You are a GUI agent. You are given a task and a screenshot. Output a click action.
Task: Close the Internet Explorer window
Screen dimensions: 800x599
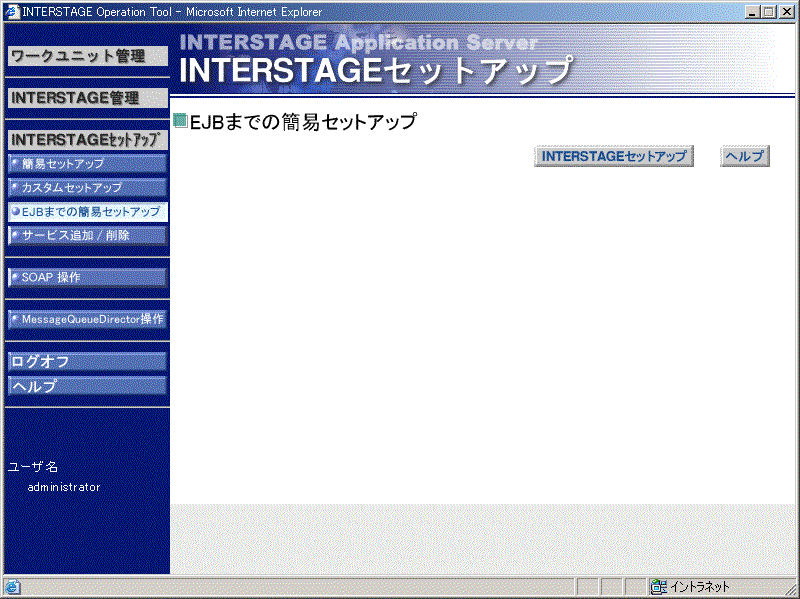(786, 12)
